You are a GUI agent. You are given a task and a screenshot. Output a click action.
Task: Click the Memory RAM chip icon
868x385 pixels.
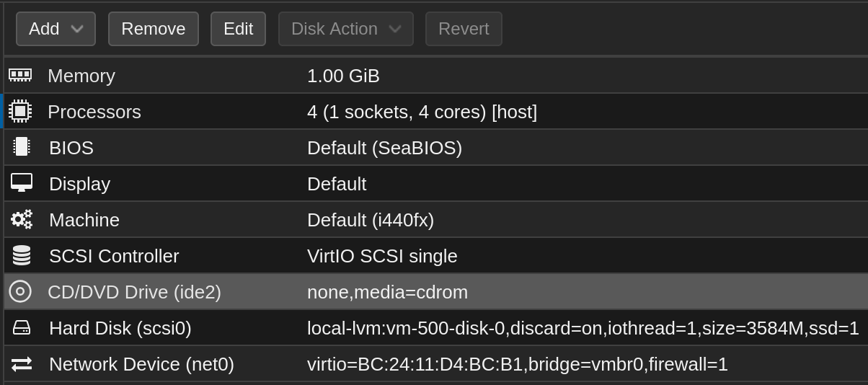[x=20, y=75]
